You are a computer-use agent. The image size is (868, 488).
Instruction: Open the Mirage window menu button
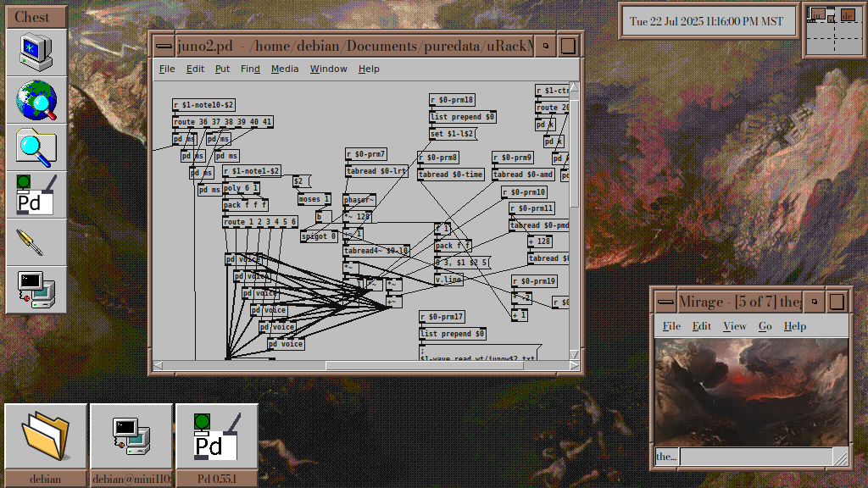point(665,302)
